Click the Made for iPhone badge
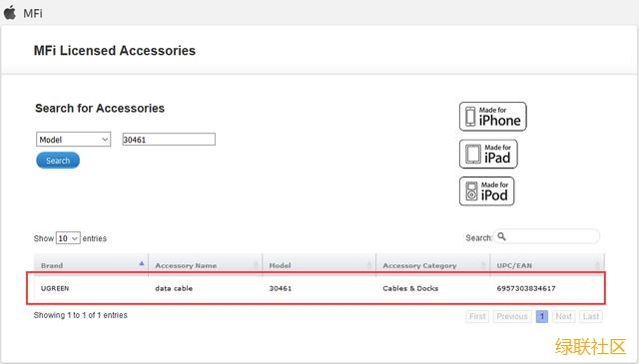This screenshot has width=639, height=364. point(492,117)
